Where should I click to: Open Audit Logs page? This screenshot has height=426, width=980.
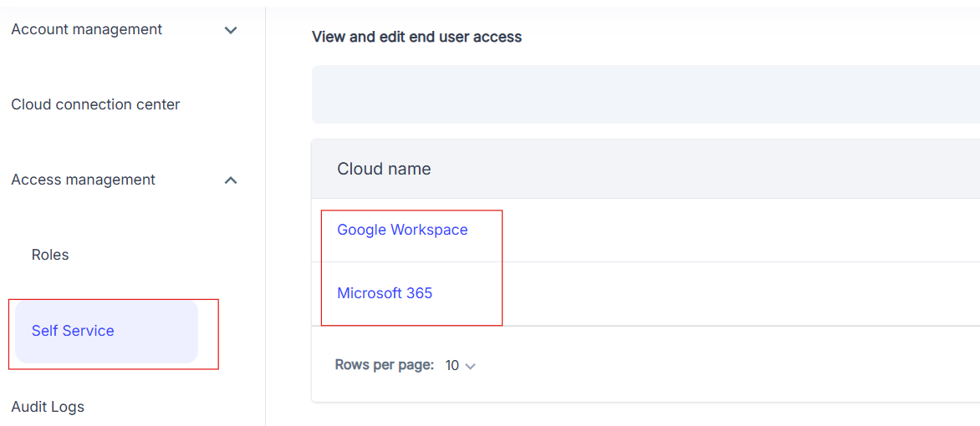pyautogui.click(x=48, y=408)
